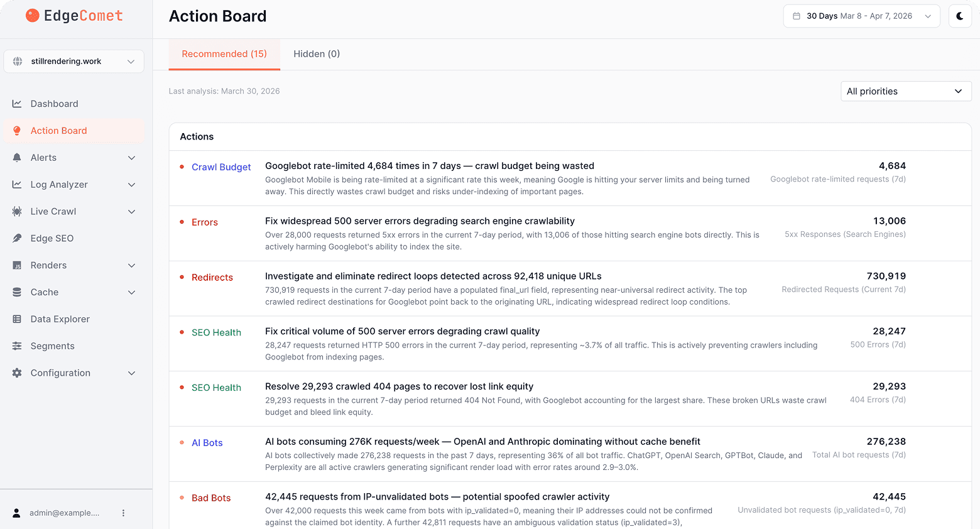Expand the Live Crawl menu chevron
980x529 pixels.
[x=132, y=212]
